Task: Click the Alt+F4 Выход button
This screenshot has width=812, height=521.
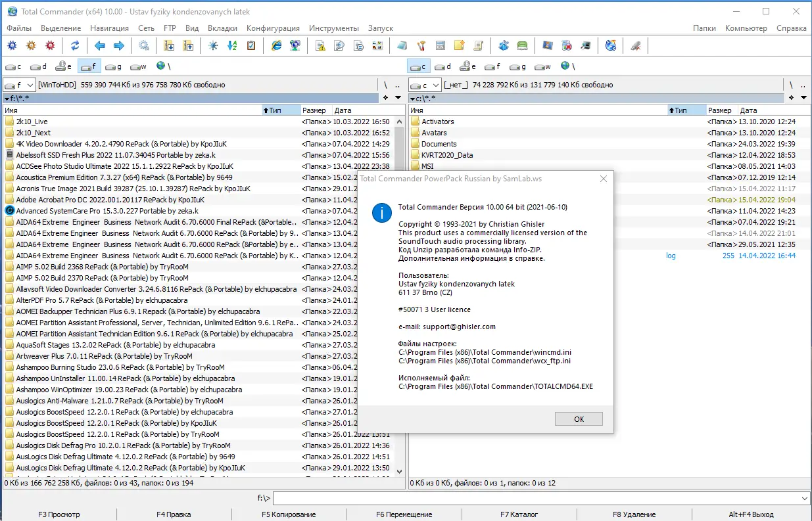Action: (751, 514)
